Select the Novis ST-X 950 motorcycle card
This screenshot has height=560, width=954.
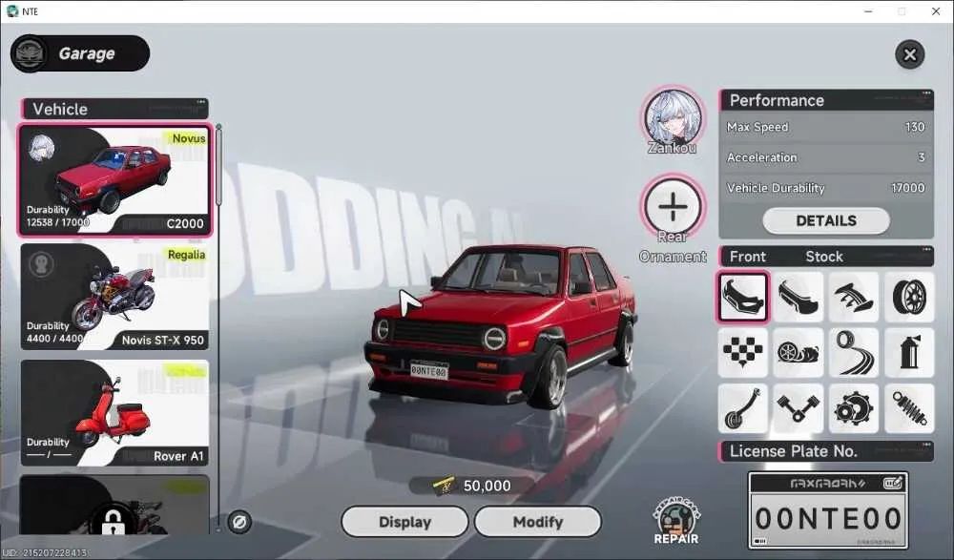(x=115, y=297)
